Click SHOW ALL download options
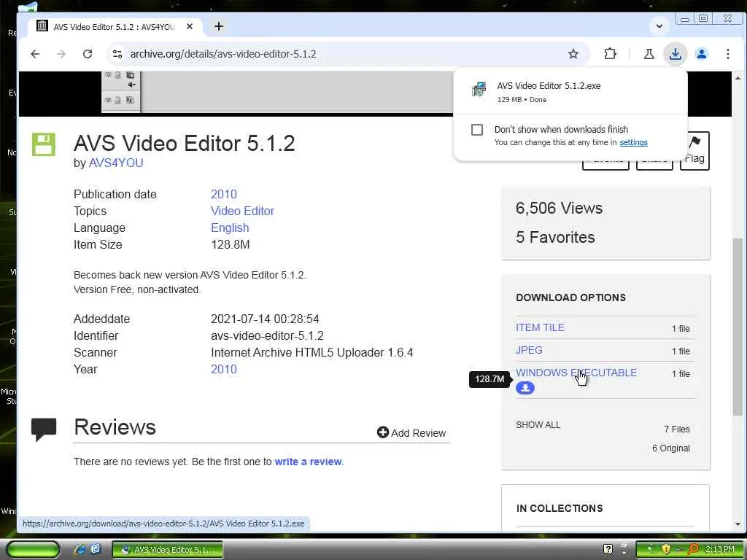This screenshot has width=747, height=560. coord(538,425)
